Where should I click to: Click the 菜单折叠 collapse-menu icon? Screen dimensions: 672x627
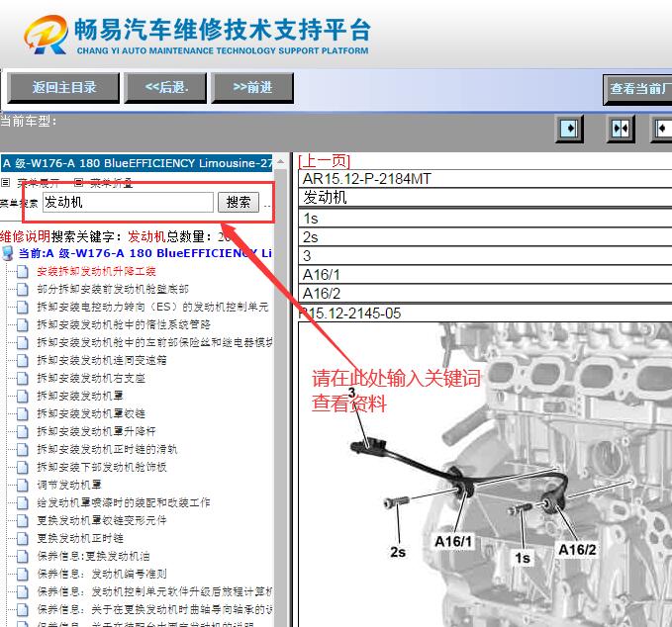pyautogui.click(x=78, y=183)
